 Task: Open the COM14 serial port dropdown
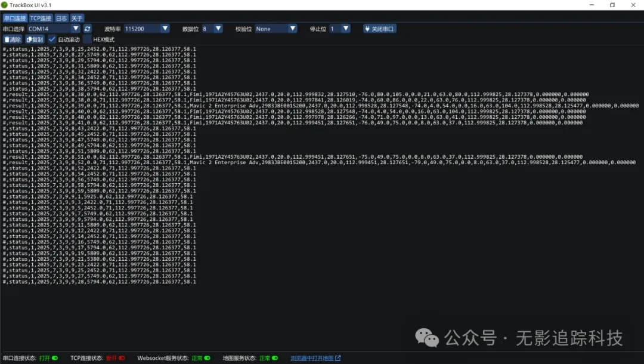click(x=54, y=29)
